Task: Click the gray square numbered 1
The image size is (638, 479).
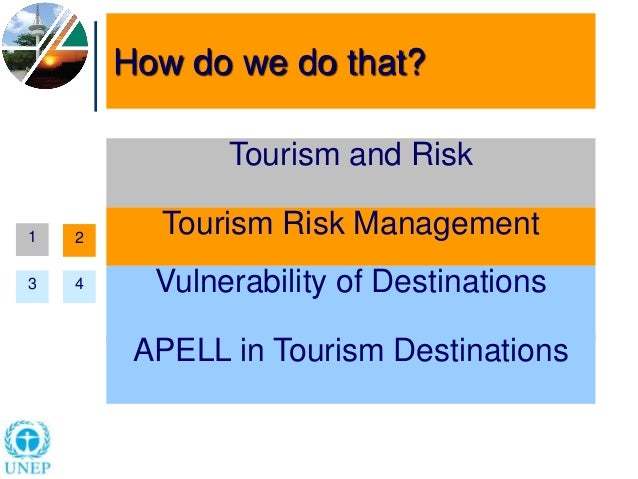Action: [x=32, y=239]
